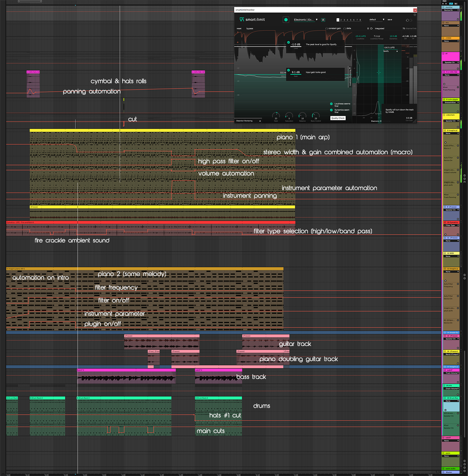This screenshot has width=468, height=476.
Task: Select state 6 in smart:limit
Action: point(354,20)
